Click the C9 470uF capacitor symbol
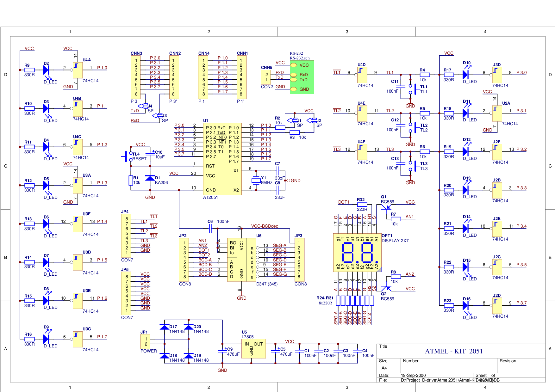 pyautogui.click(x=222, y=351)
